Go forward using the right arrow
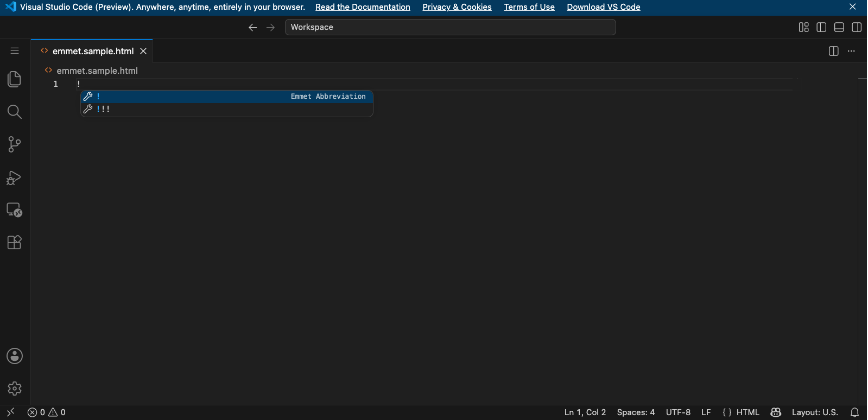868x420 pixels. [270, 27]
